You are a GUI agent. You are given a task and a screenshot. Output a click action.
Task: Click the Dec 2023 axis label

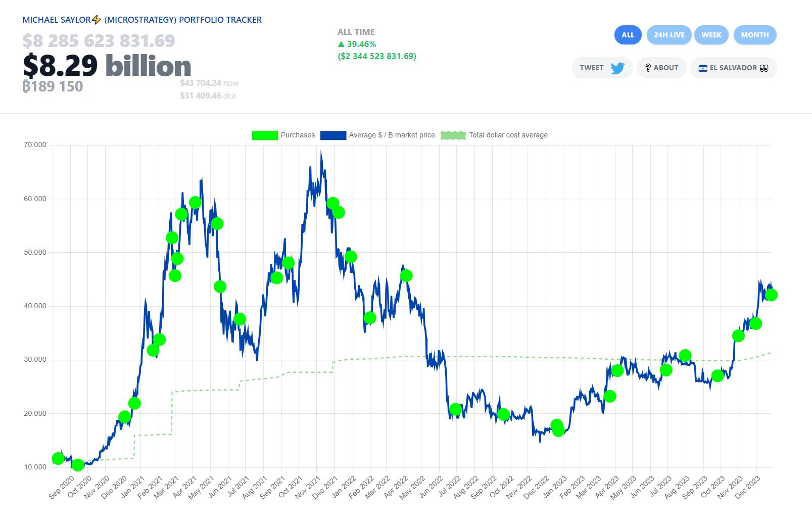747,487
